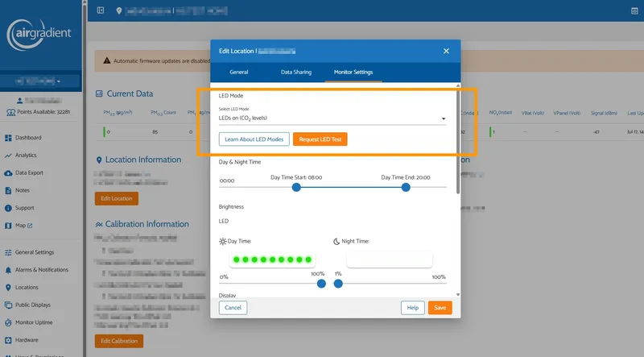Click the Points Available icon

tap(10, 112)
